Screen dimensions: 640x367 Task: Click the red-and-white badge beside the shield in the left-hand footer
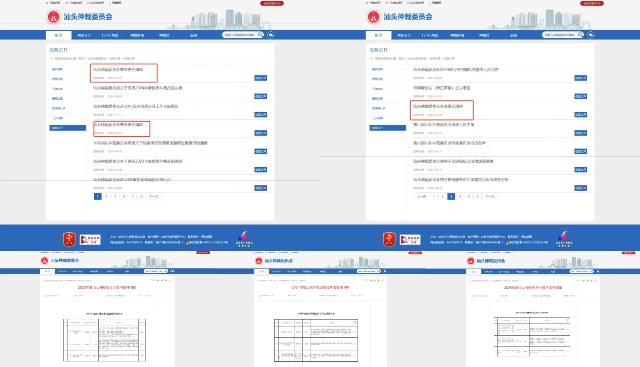click(90, 239)
